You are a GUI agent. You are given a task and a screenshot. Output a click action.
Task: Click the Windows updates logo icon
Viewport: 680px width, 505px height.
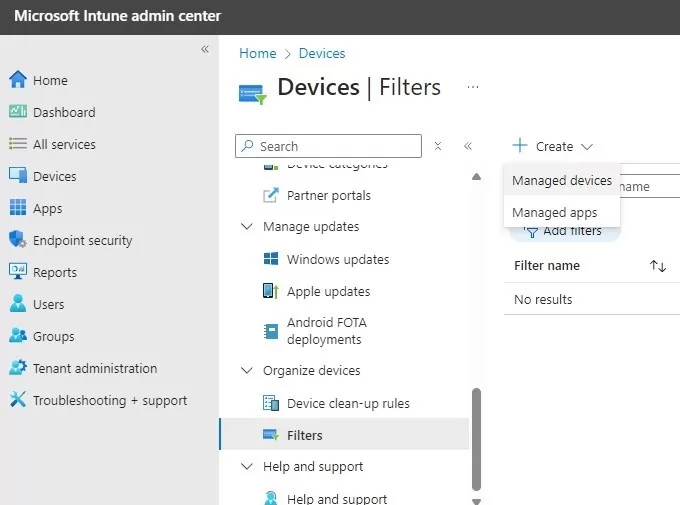pyautogui.click(x=271, y=259)
